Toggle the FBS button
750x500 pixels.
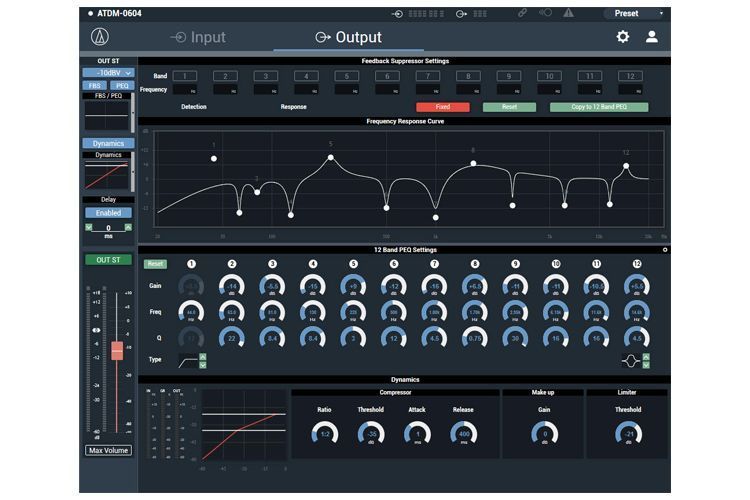(94, 86)
